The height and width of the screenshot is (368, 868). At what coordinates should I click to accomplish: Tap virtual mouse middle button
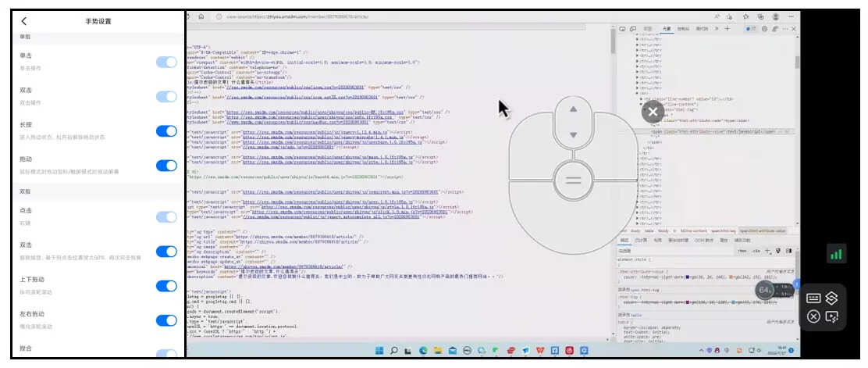pyautogui.click(x=574, y=180)
